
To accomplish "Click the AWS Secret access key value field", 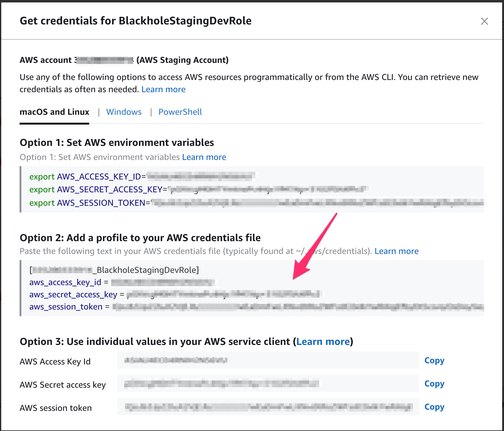I will click(x=268, y=384).
